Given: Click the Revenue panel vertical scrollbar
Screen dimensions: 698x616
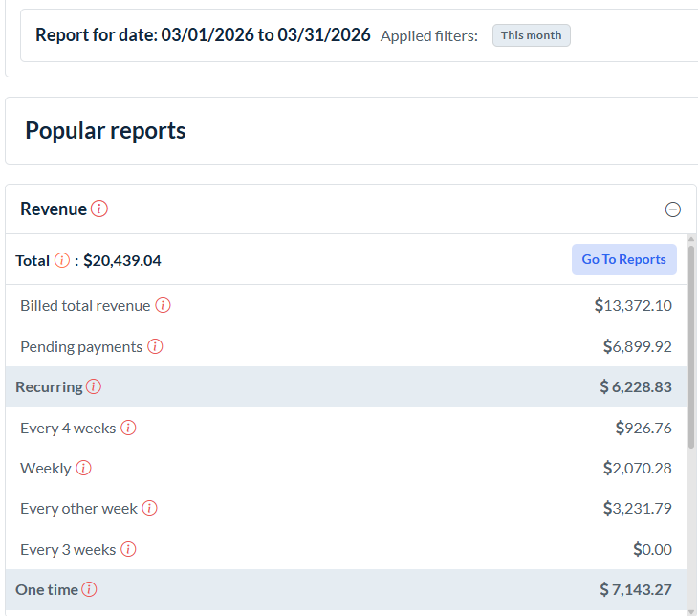Looking at the screenshot, I should (x=691, y=346).
